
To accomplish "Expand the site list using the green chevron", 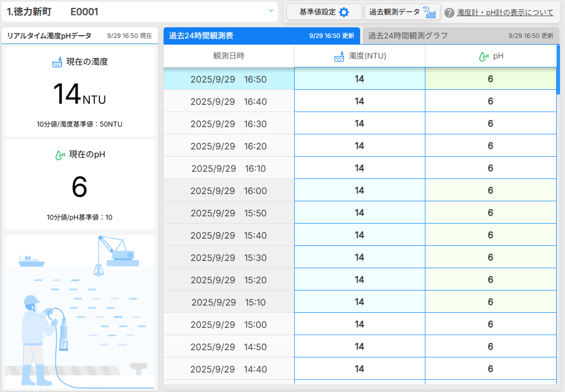I will click(x=271, y=11).
